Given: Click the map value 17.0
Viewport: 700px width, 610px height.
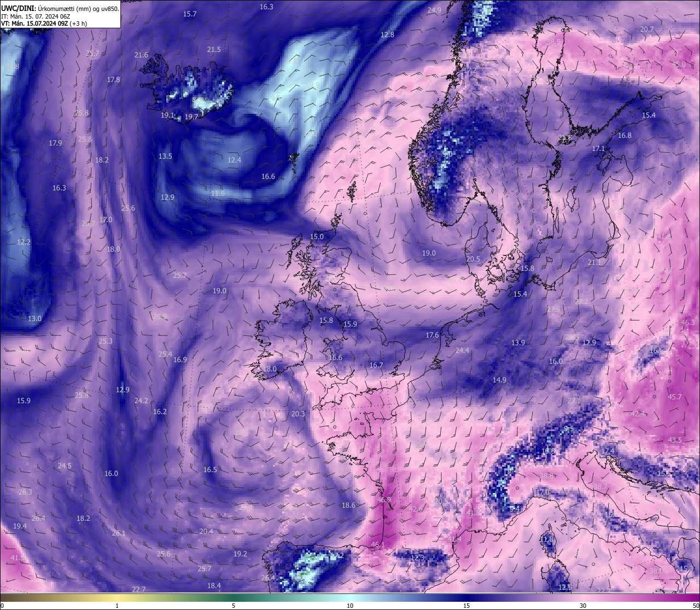Looking at the screenshot, I should click(106, 219).
